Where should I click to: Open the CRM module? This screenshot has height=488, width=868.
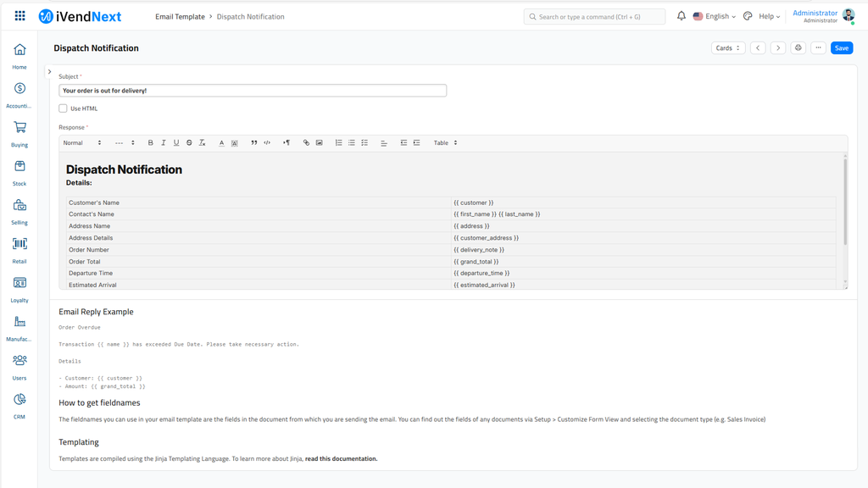pos(19,406)
